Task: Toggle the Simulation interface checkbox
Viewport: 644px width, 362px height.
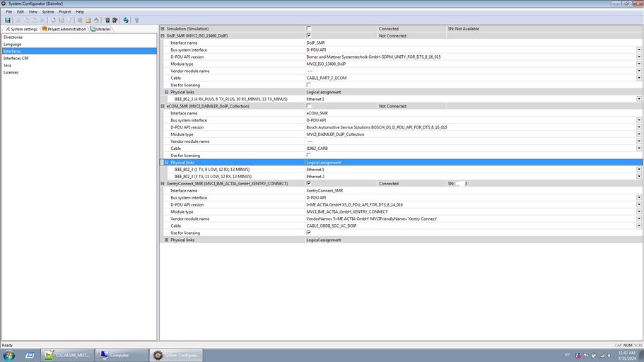Action: coord(308,29)
